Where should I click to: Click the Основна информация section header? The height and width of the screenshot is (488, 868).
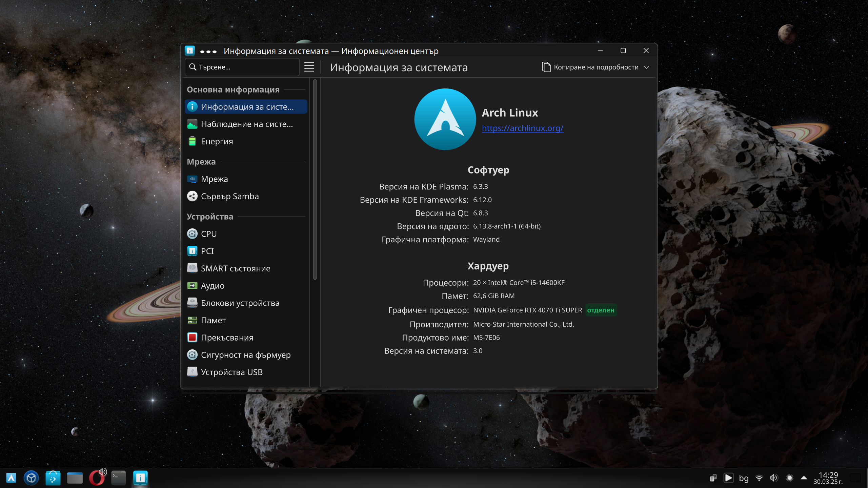click(x=233, y=89)
